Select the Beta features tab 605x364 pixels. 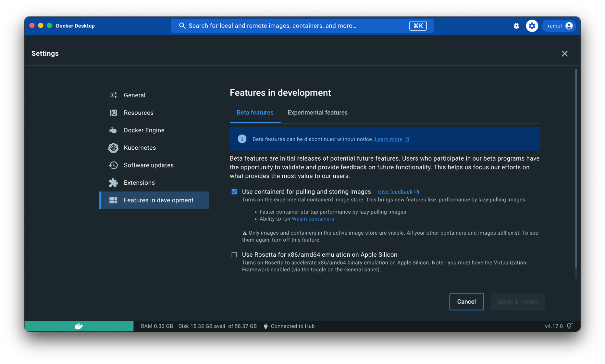pos(255,112)
